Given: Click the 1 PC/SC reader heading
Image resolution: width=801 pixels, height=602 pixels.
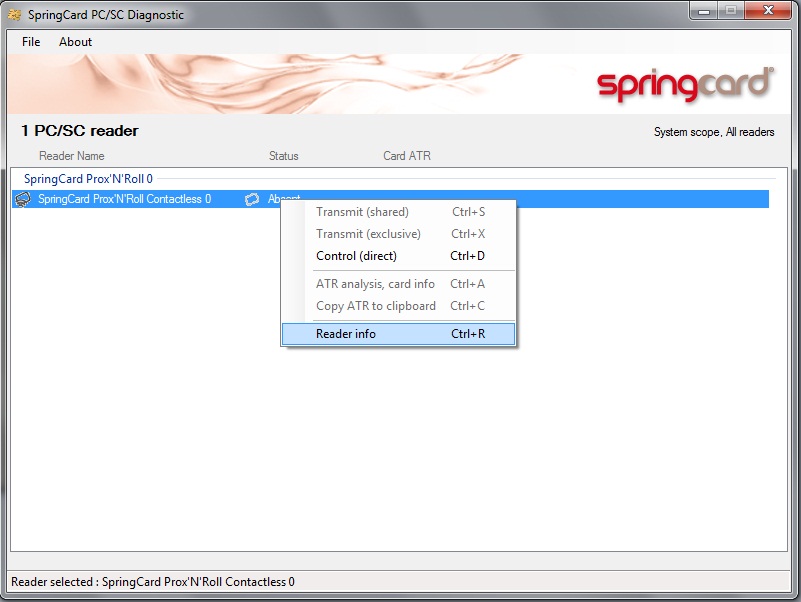Looking at the screenshot, I should 80,131.
